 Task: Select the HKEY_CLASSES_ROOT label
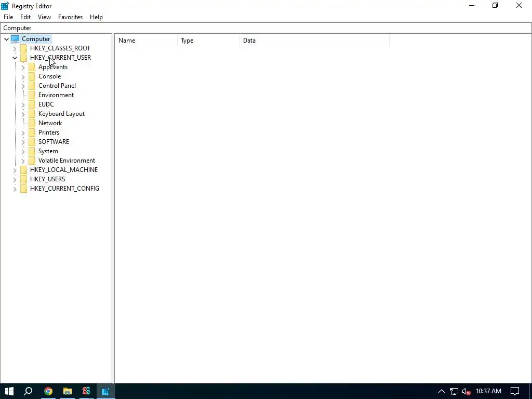pos(60,48)
